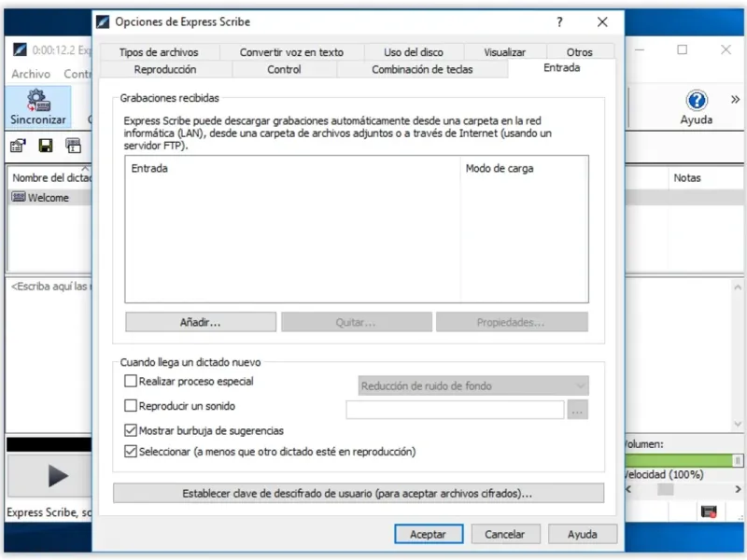
Task: Click the Notas column header
Action: pos(706,177)
